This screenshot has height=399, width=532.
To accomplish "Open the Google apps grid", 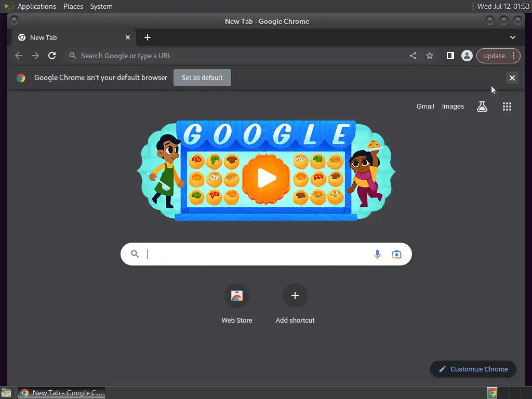I will coord(507,107).
